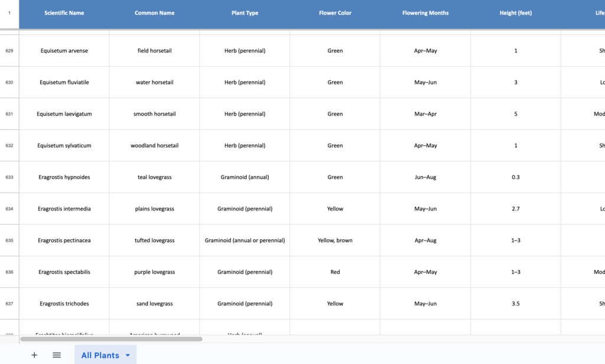Open the All Plants tab dropdown arrow
This screenshot has width=605, height=364.
(128, 355)
